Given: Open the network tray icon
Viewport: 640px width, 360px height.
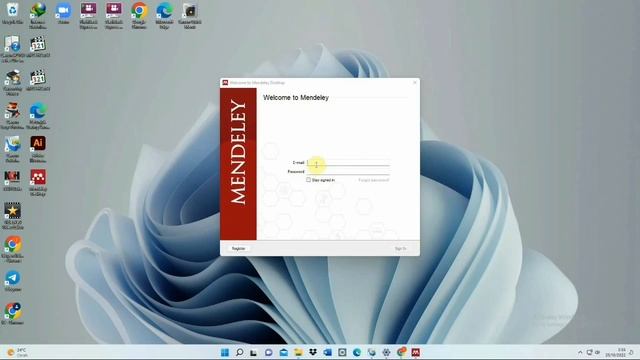Looking at the screenshot, I should [x=589, y=352].
